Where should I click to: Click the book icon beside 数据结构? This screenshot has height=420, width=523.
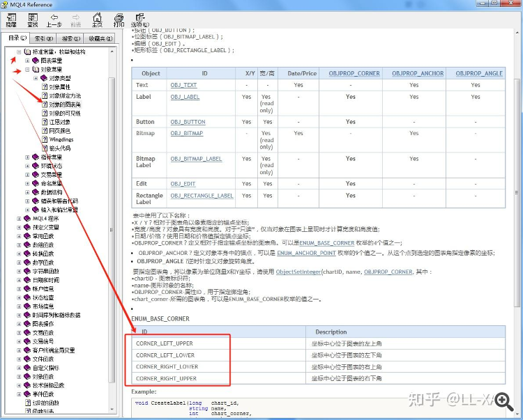click(36, 192)
